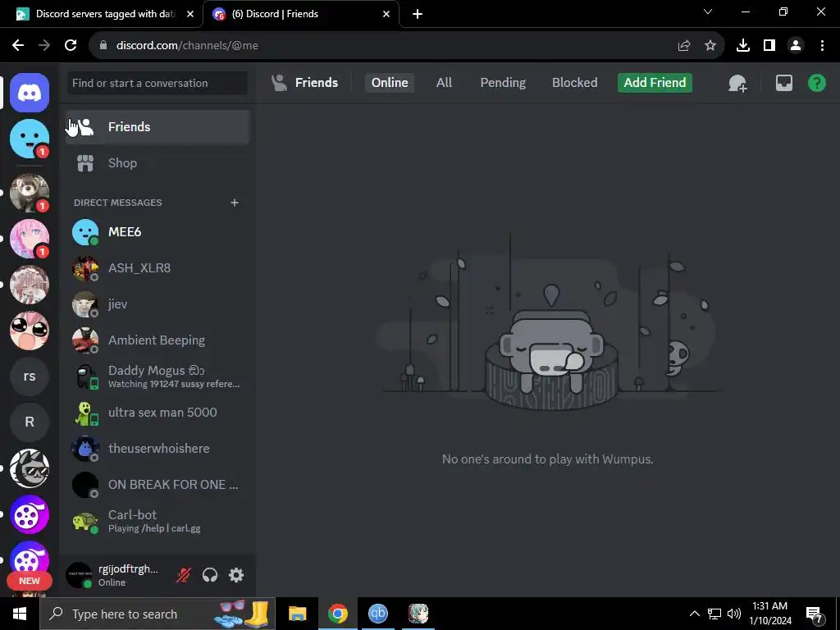Screen dimensions: 840x630
Task: Open the Daddy Mogus conversation
Action: point(157,376)
